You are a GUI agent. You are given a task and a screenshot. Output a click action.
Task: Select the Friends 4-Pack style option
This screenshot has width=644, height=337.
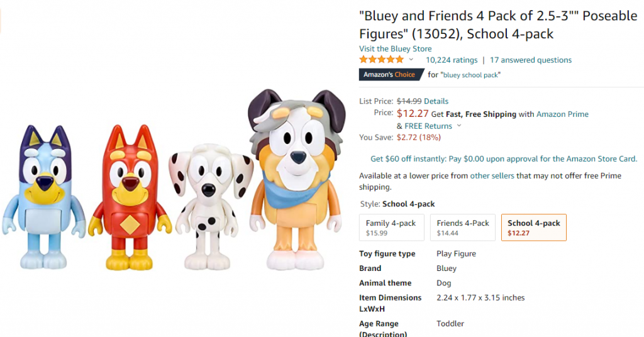[x=463, y=228]
